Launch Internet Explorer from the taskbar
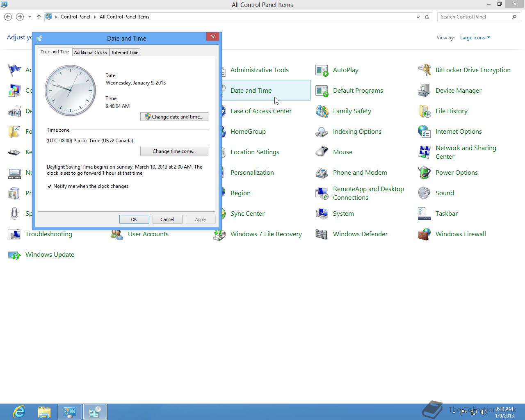Screen dimensions: 525x420 tap(19, 411)
